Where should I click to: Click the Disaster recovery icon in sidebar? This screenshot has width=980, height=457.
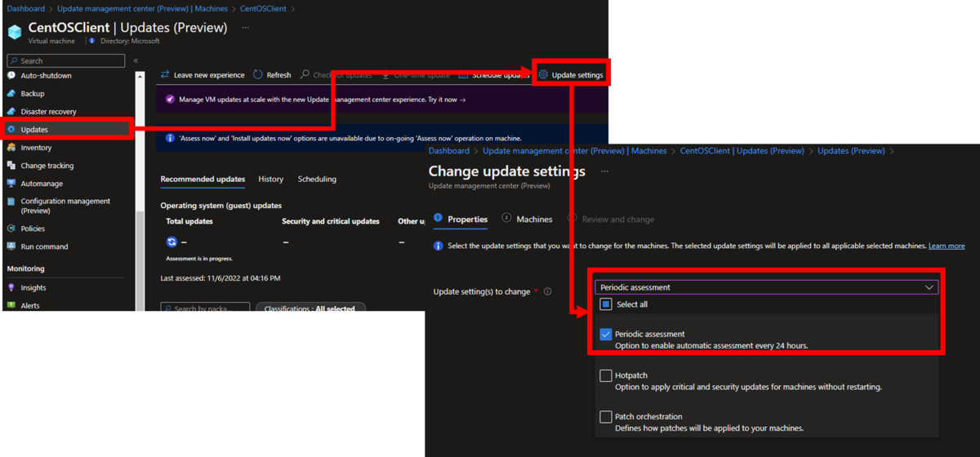[x=11, y=112]
